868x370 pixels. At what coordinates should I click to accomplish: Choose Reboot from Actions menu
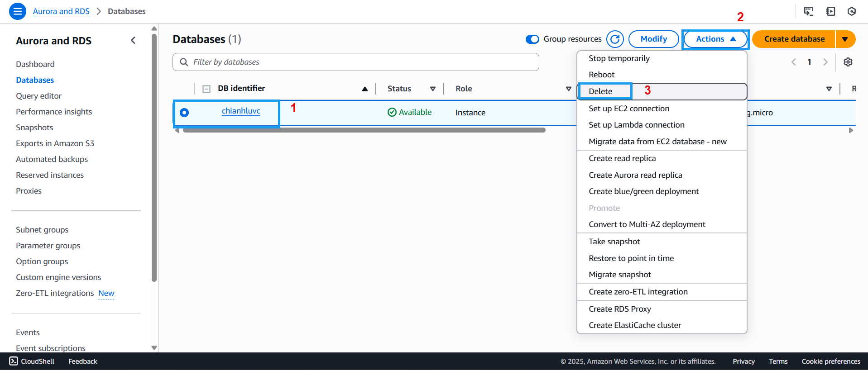point(662,75)
